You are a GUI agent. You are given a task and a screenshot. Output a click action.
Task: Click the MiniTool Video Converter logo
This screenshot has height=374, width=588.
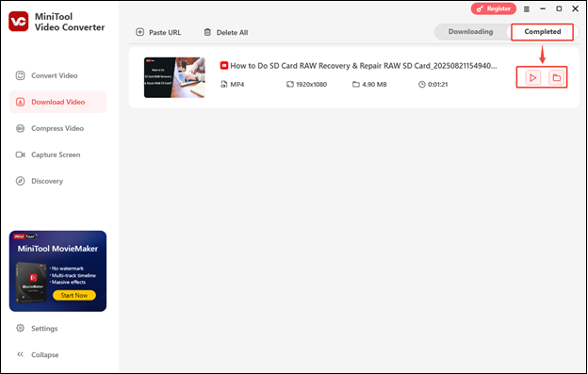click(x=19, y=22)
